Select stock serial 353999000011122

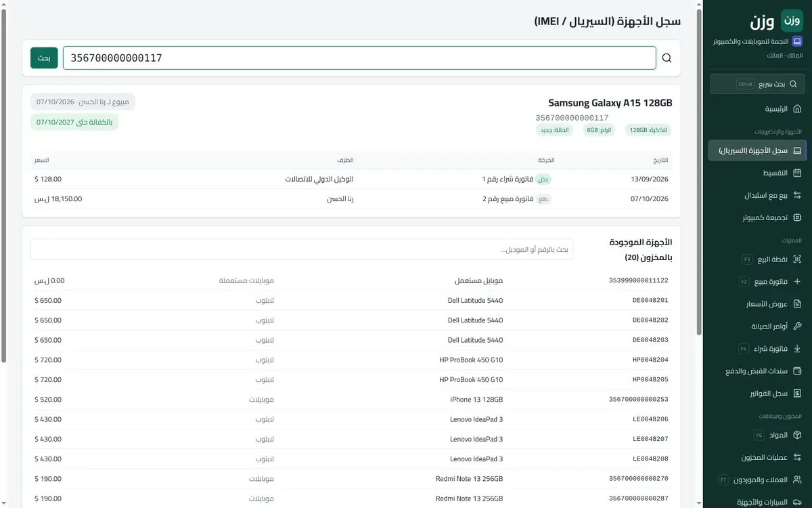click(639, 280)
